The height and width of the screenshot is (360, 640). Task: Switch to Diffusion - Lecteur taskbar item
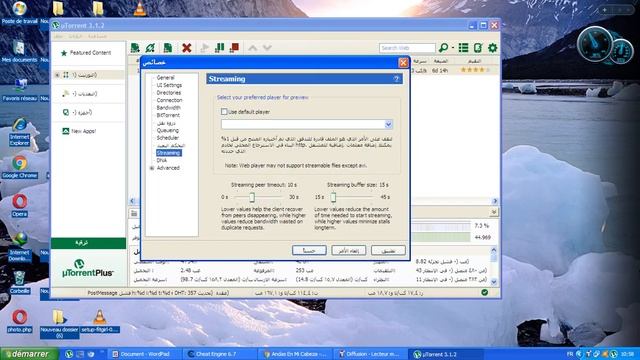coord(369,354)
